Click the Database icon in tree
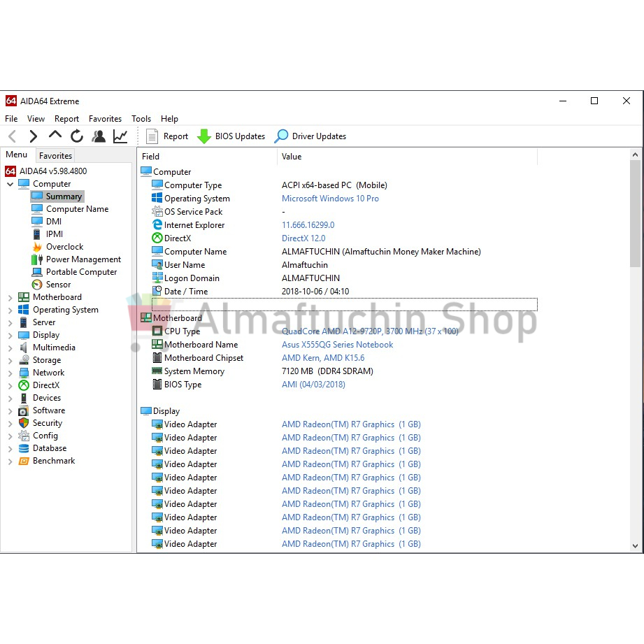The width and height of the screenshot is (644, 644). [24, 448]
